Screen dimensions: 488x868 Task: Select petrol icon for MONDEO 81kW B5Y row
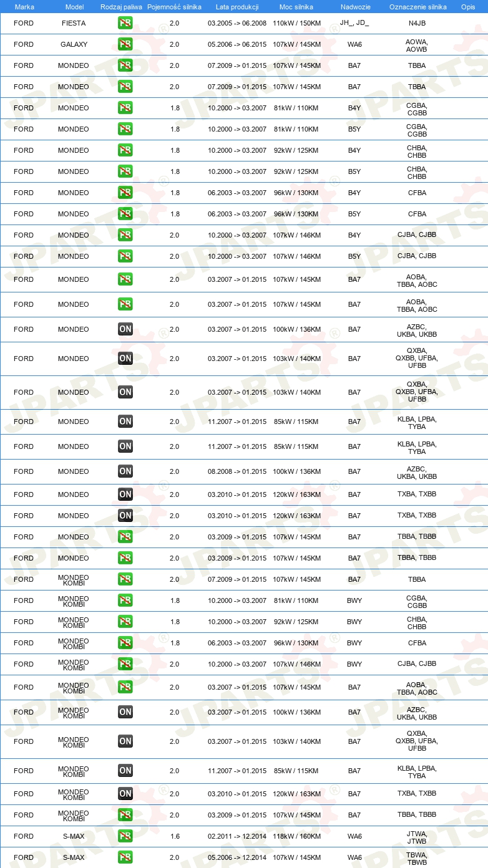point(125,129)
